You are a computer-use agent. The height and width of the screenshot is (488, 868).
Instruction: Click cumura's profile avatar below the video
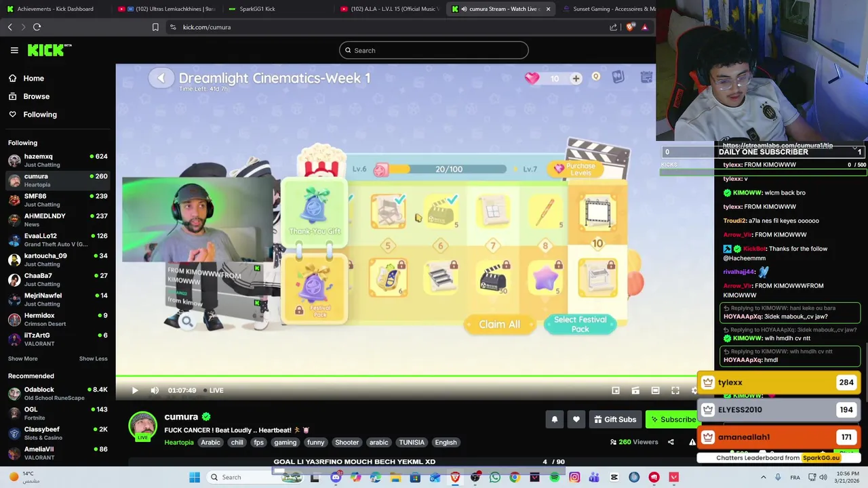(x=142, y=426)
